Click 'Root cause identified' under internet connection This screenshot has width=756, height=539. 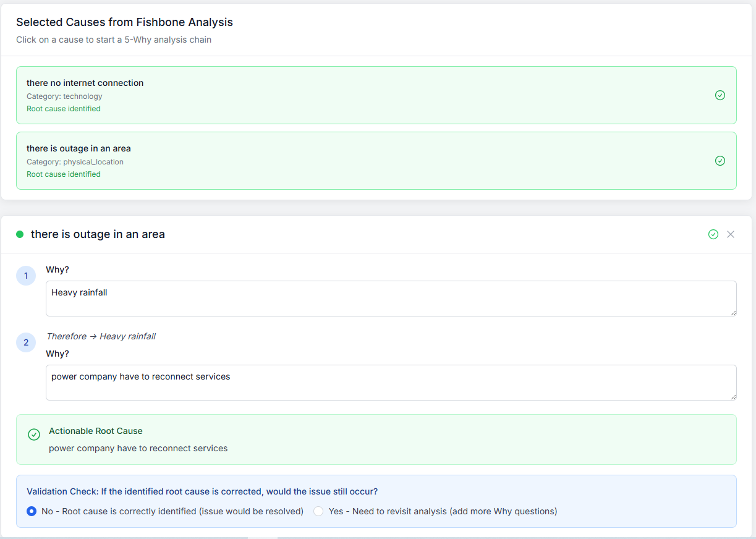point(64,109)
